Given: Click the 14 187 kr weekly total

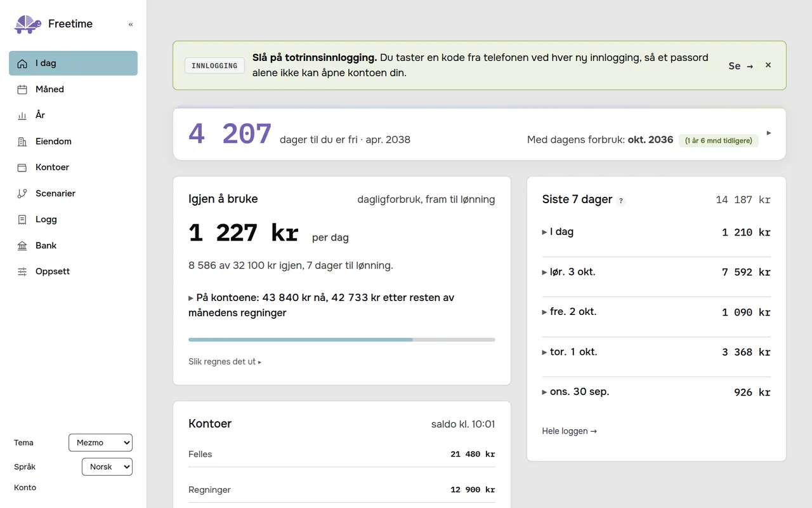Looking at the screenshot, I should pos(743,200).
